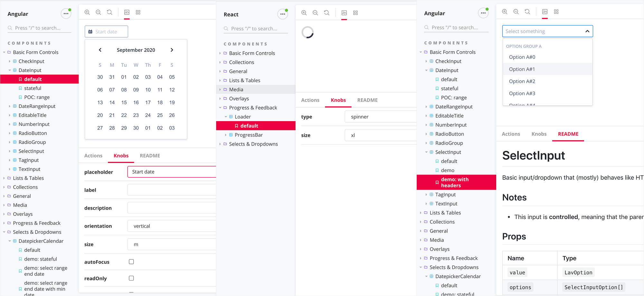
Task: Collapse the Select something dropdown
Action: coord(587,31)
